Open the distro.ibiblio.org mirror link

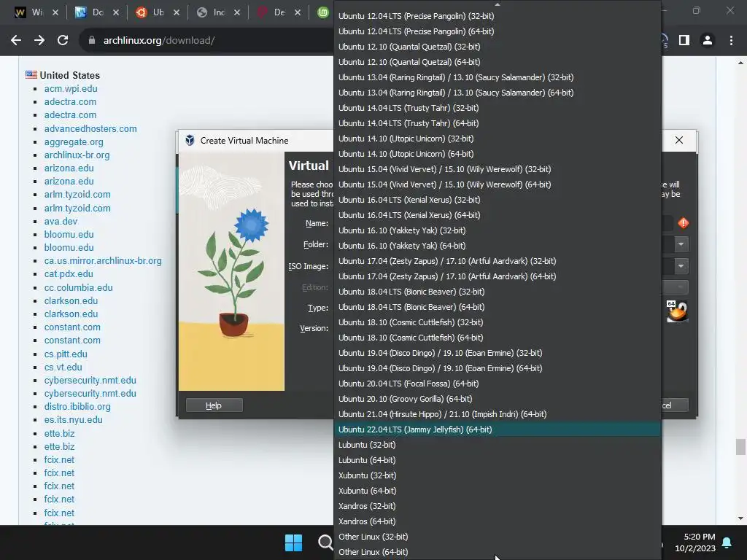[x=77, y=407]
